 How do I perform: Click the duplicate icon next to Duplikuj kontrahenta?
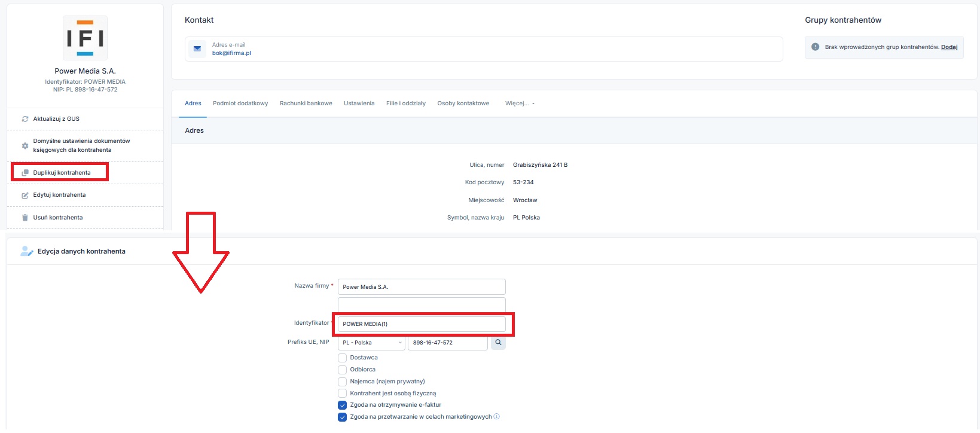click(25, 173)
